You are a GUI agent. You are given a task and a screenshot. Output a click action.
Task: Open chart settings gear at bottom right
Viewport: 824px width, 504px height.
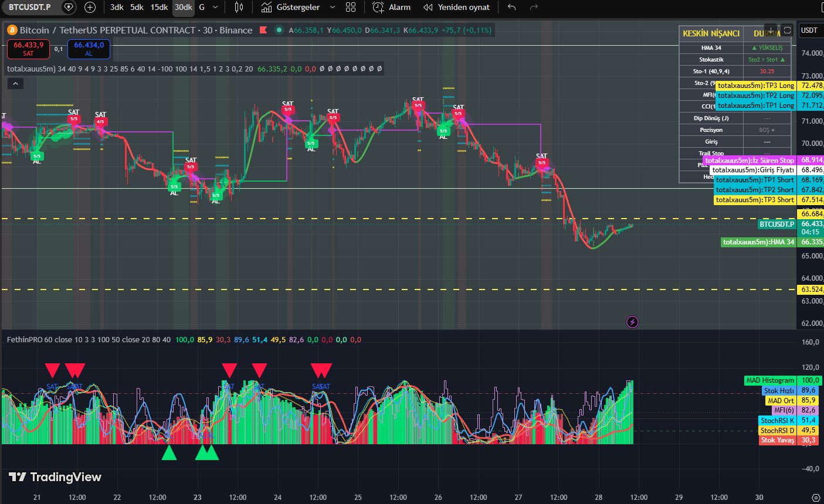815,497
